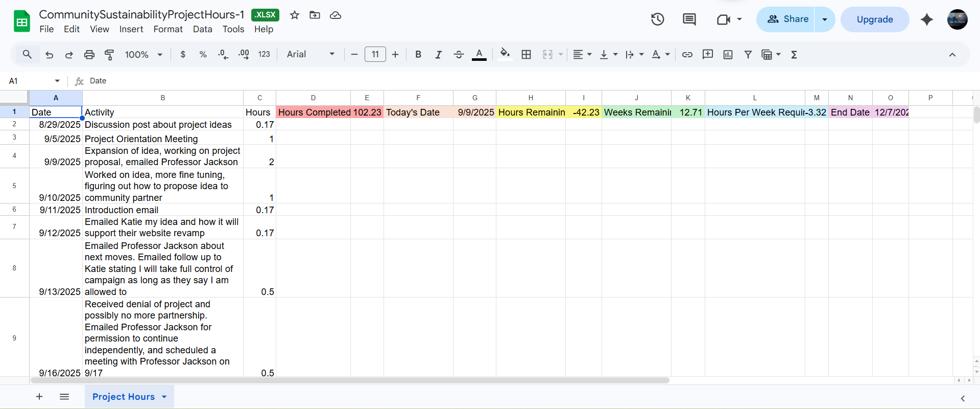The image size is (980, 409).
Task: Open the functions sigma menu
Action: click(794, 55)
